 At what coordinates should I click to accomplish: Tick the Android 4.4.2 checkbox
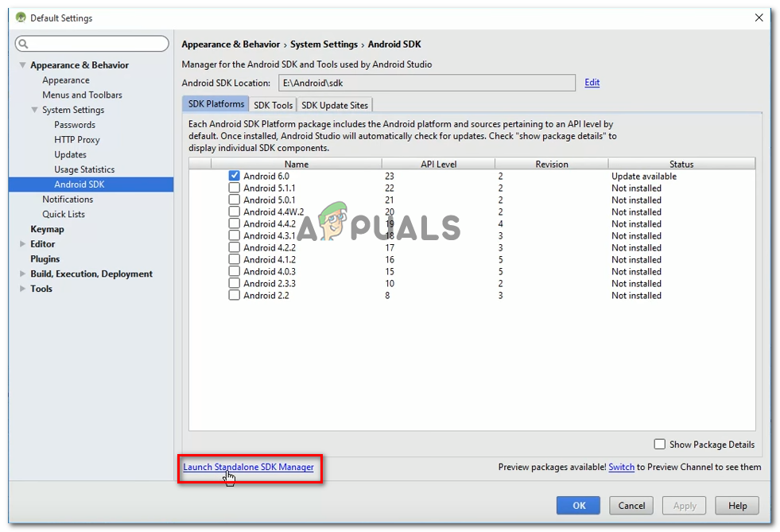pos(235,223)
